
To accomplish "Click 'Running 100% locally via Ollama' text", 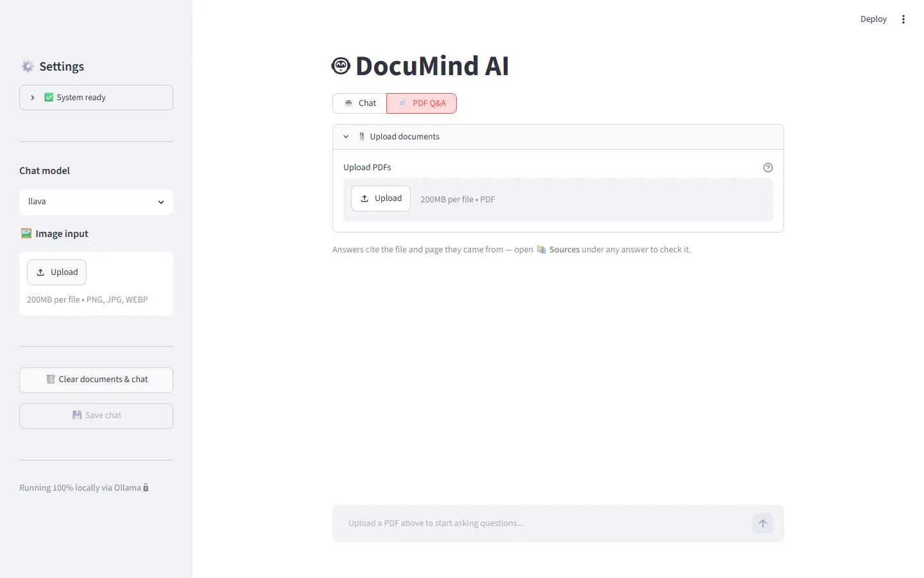I will tap(80, 488).
